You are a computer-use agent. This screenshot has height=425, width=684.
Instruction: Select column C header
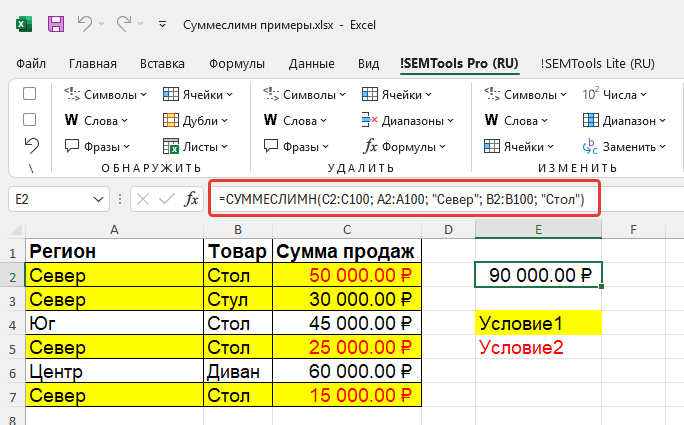[347, 230]
